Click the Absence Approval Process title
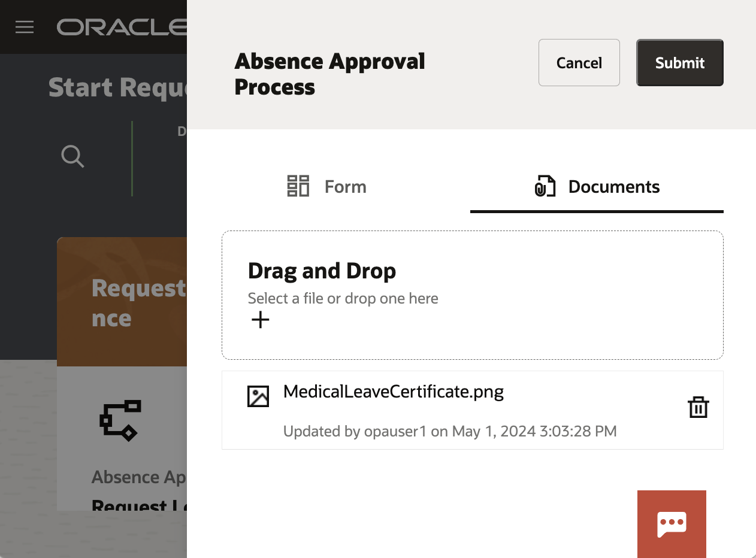Screen dimensions: 756x558 (x=329, y=73)
